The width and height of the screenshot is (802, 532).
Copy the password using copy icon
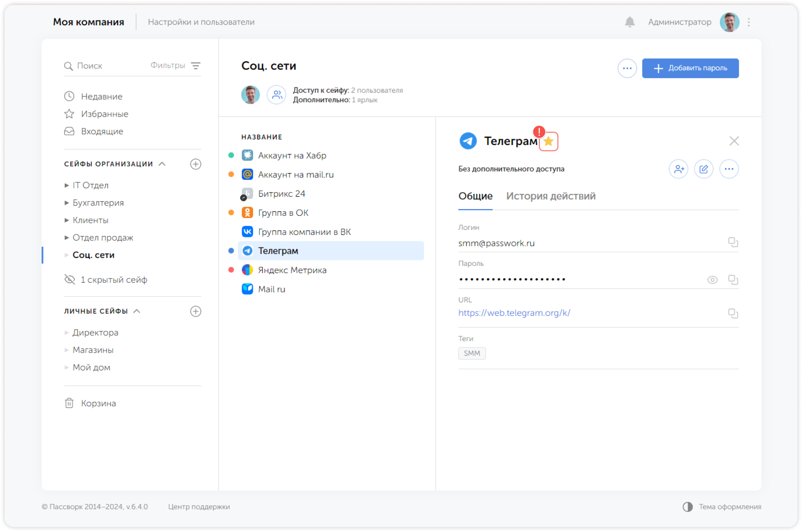733,280
